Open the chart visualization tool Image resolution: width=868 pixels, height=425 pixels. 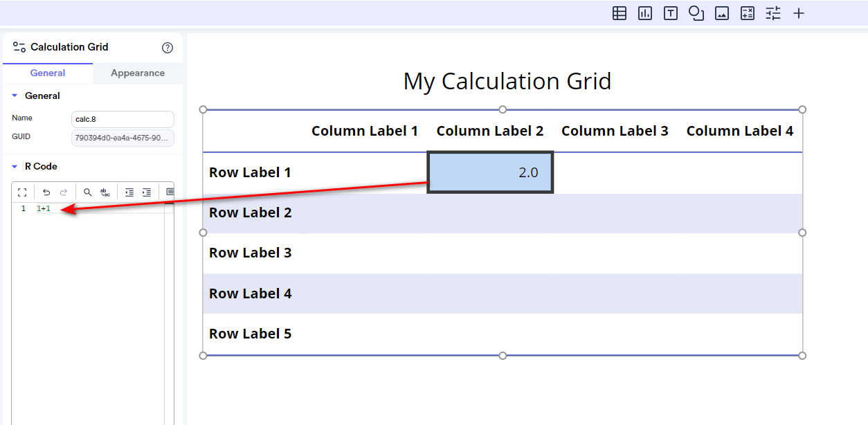[x=644, y=12]
